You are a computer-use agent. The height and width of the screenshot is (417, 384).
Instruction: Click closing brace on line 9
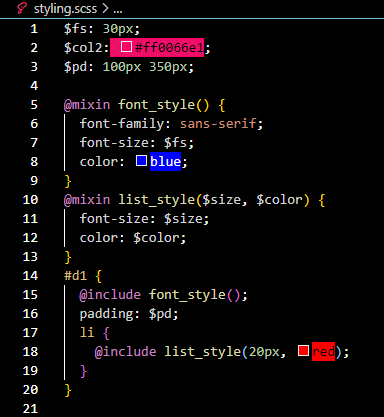point(68,181)
